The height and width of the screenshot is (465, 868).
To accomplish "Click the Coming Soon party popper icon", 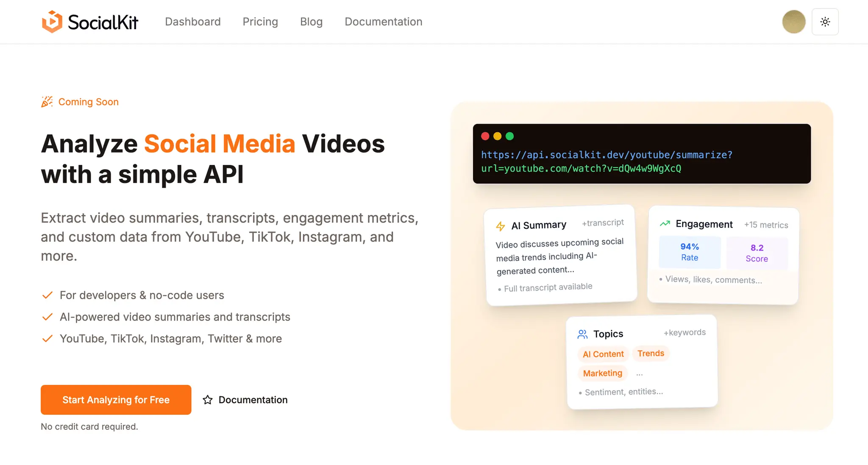I will (x=47, y=102).
